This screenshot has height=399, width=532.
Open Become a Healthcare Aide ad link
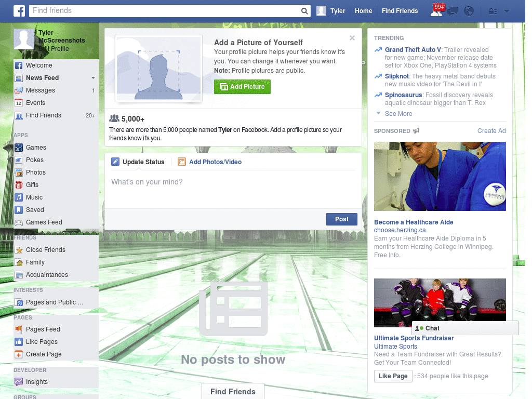(414, 222)
